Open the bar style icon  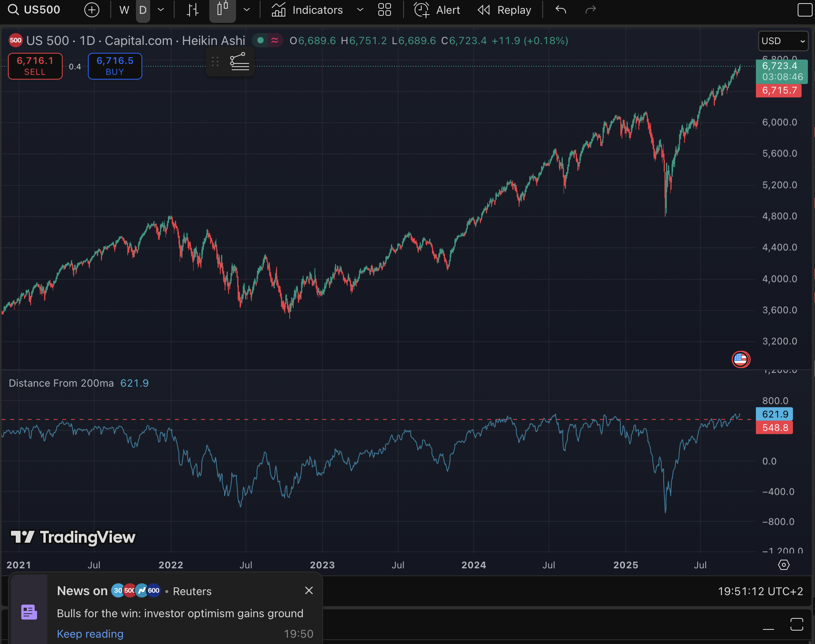coord(192,10)
